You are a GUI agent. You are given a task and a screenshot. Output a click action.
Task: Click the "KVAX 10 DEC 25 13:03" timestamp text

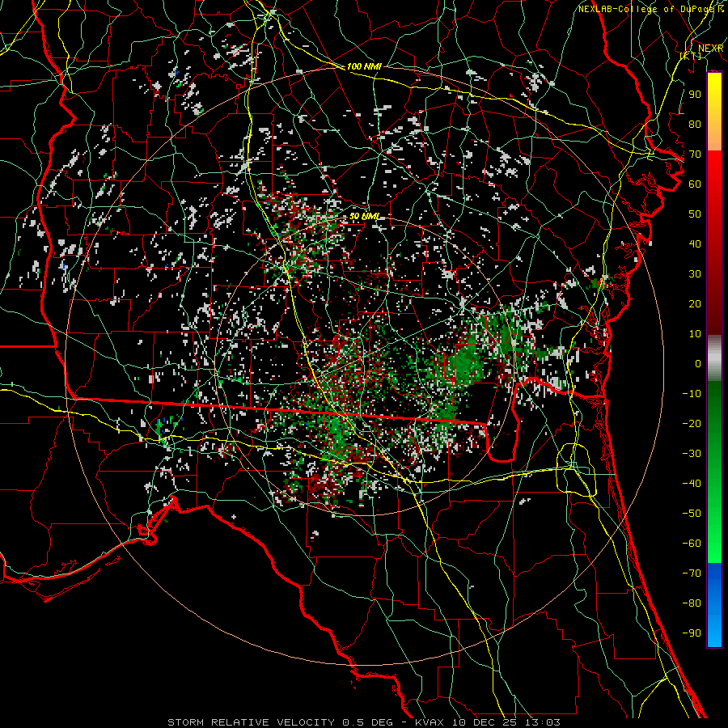[x=487, y=722]
